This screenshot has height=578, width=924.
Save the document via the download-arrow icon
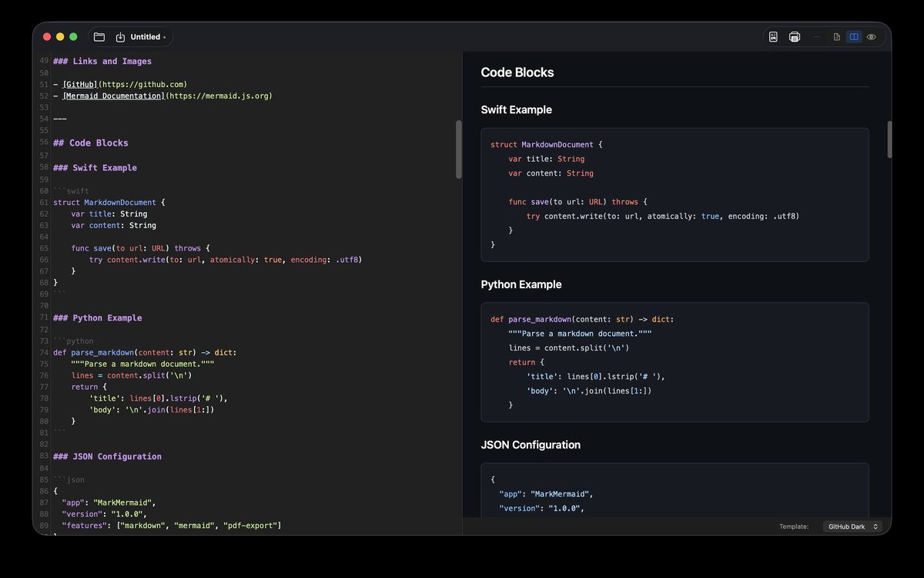coord(120,37)
